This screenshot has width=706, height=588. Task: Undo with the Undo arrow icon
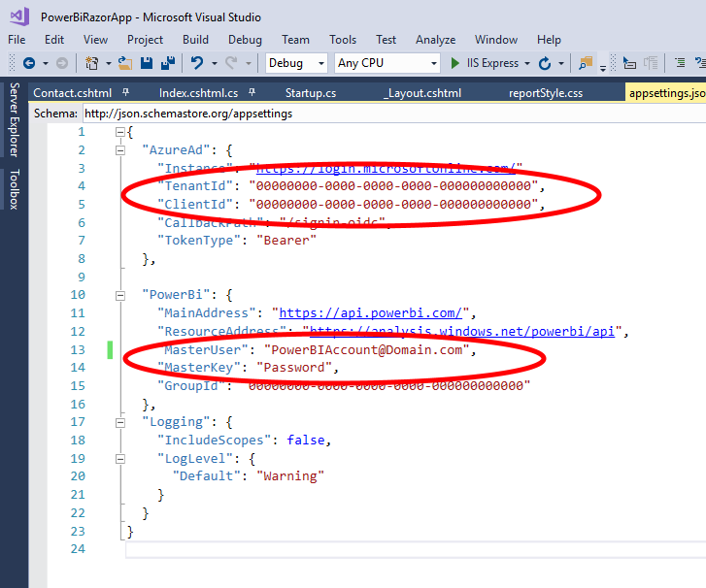click(x=197, y=62)
